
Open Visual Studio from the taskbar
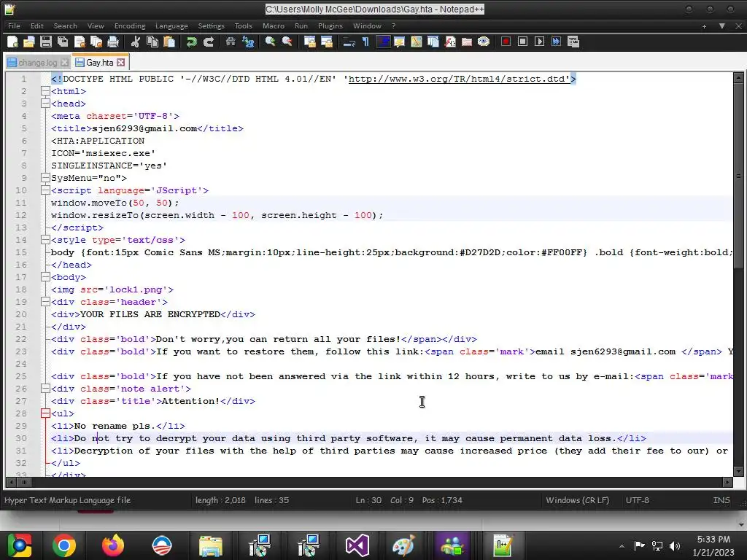pyautogui.click(x=357, y=545)
